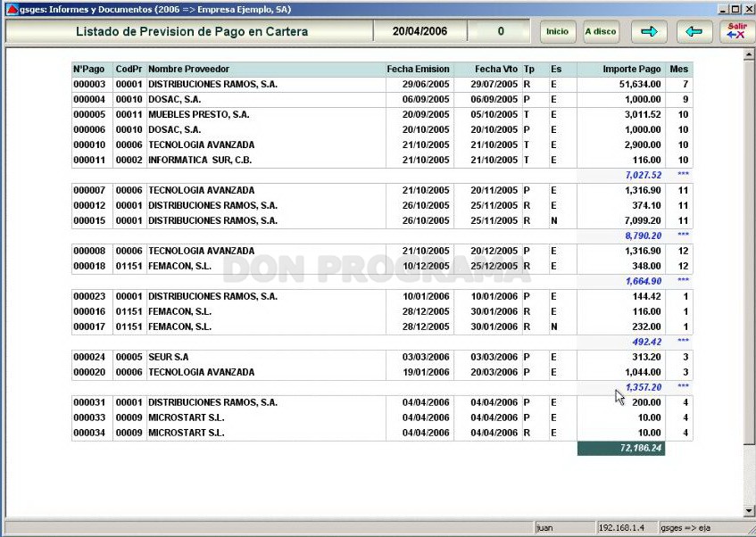Click the red gsges app icon in title bar

click(12, 9)
